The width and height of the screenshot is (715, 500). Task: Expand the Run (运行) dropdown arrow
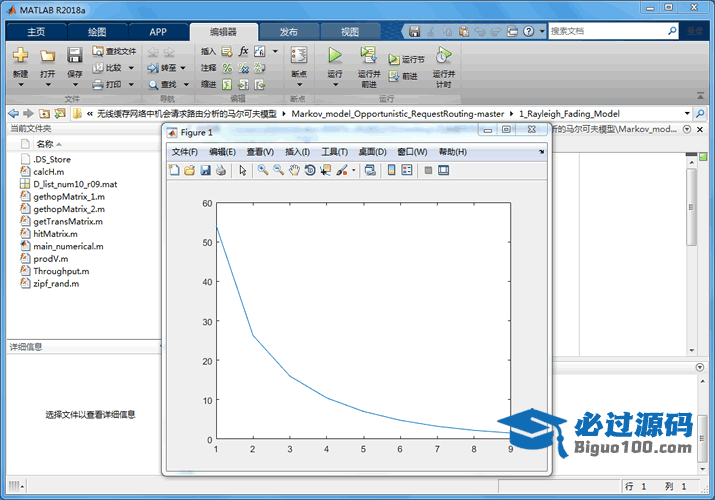(x=335, y=85)
